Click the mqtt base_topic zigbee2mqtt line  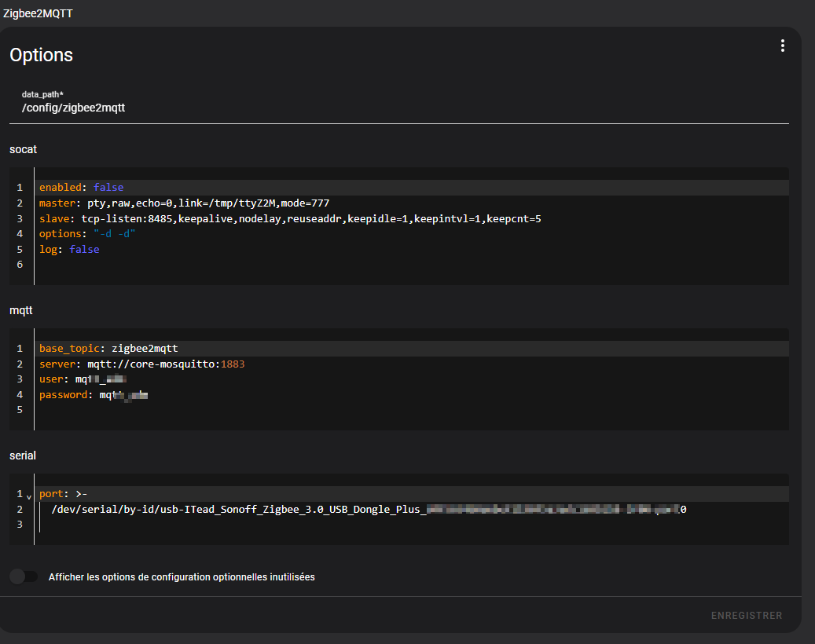tap(413, 349)
